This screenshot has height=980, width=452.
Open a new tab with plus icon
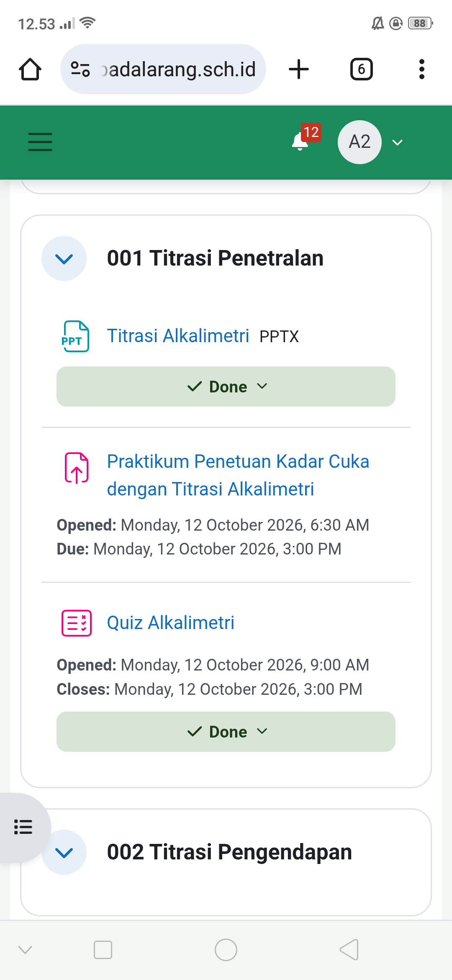click(299, 69)
